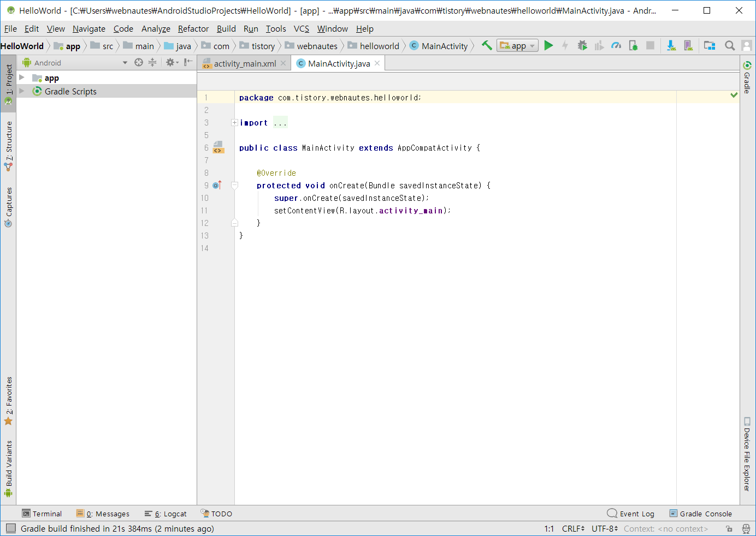This screenshot has width=756, height=536.
Task: Start debugging with the Debug bug icon
Action: 582,45
